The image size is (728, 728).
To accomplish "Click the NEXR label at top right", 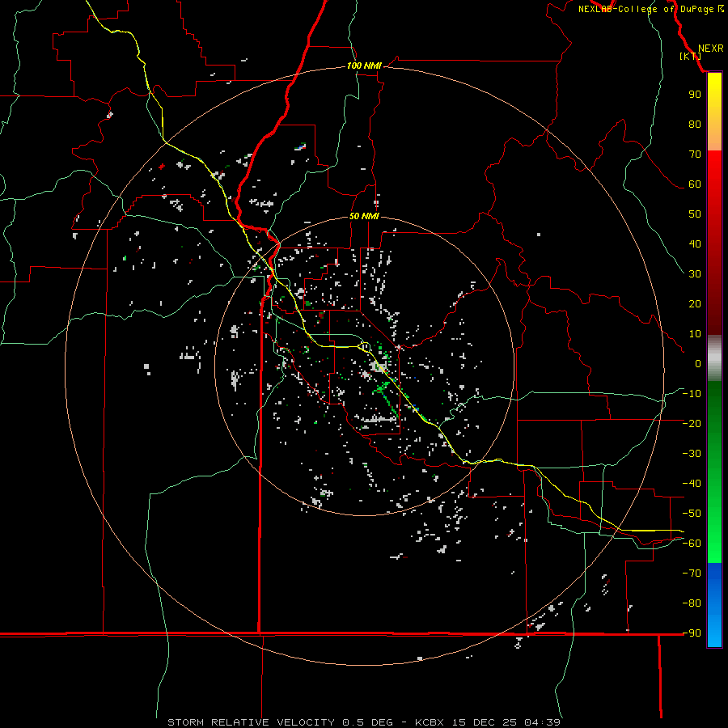I will (x=711, y=49).
